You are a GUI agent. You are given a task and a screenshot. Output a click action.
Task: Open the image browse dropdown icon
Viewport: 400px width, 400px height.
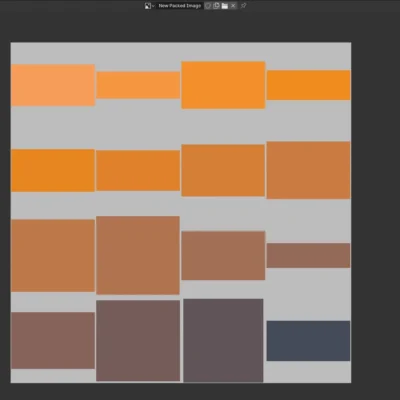pyautogui.click(x=150, y=6)
